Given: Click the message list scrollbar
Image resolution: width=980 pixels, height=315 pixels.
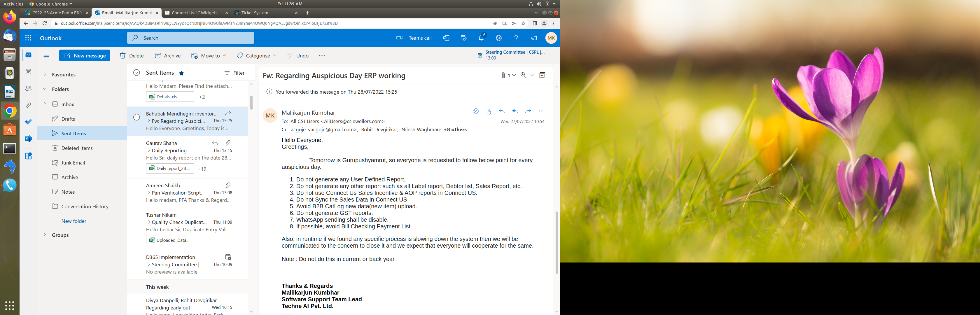Looking at the screenshot, I should [x=251, y=102].
